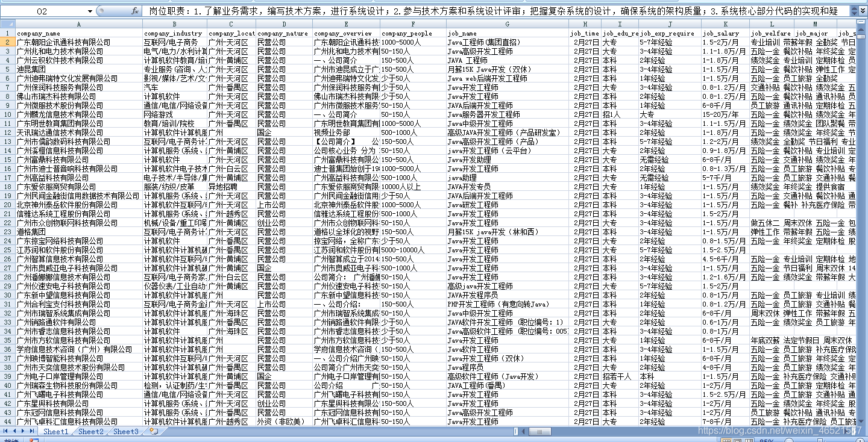Click the previous sheet navigation arrow
Image resolution: width=868 pixels, height=442 pixels.
pos(14,431)
